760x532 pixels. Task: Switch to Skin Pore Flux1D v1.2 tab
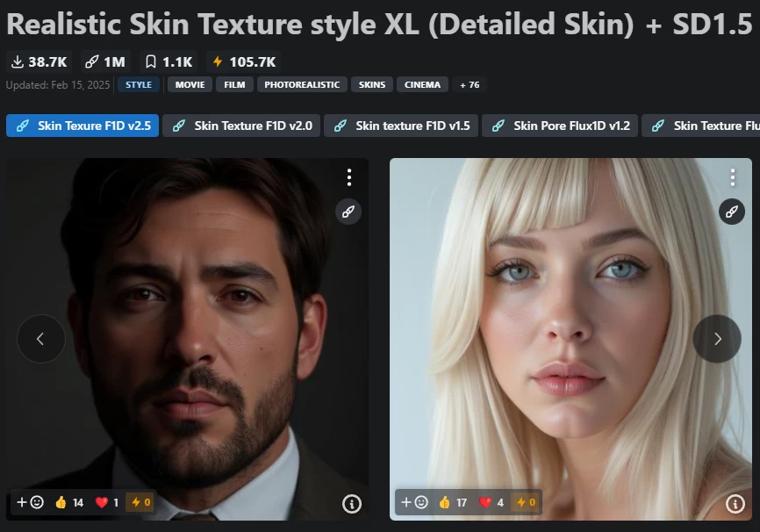(x=561, y=126)
